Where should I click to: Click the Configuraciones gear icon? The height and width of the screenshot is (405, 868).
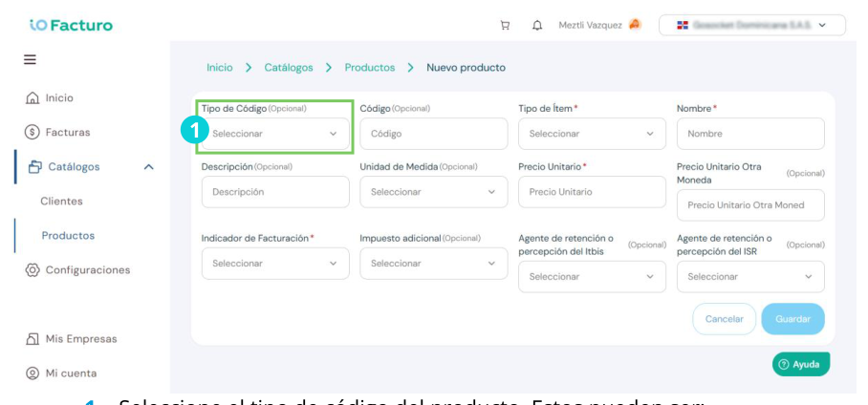[33, 270]
